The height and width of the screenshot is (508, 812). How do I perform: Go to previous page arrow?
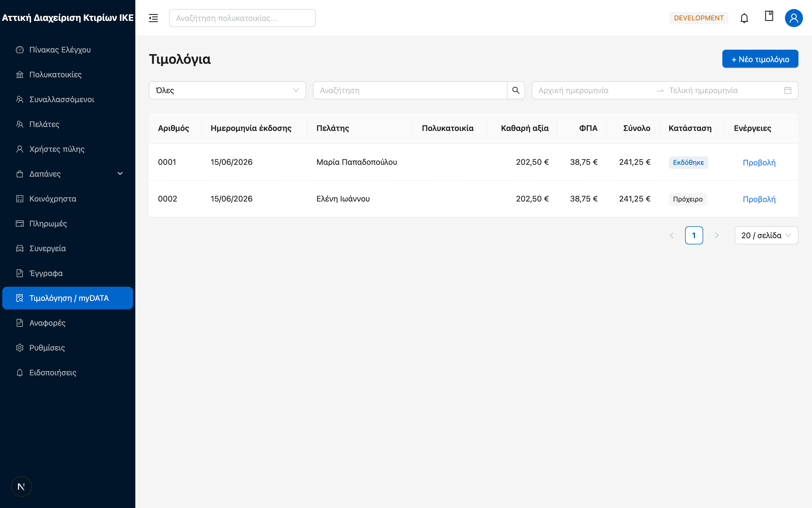[x=671, y=236]
